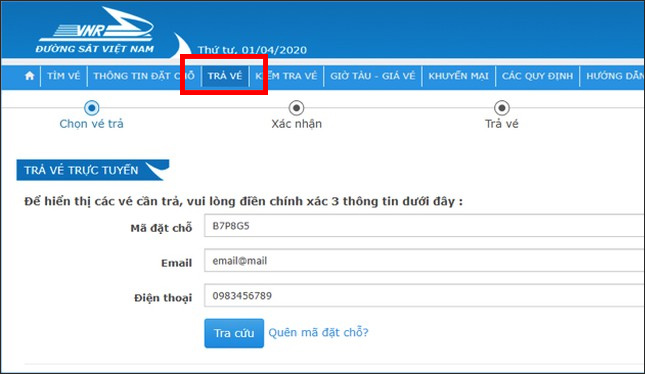Select the Xác nhận step indicator
This screenshot has height=374, width=645.
tap(296, 108)
